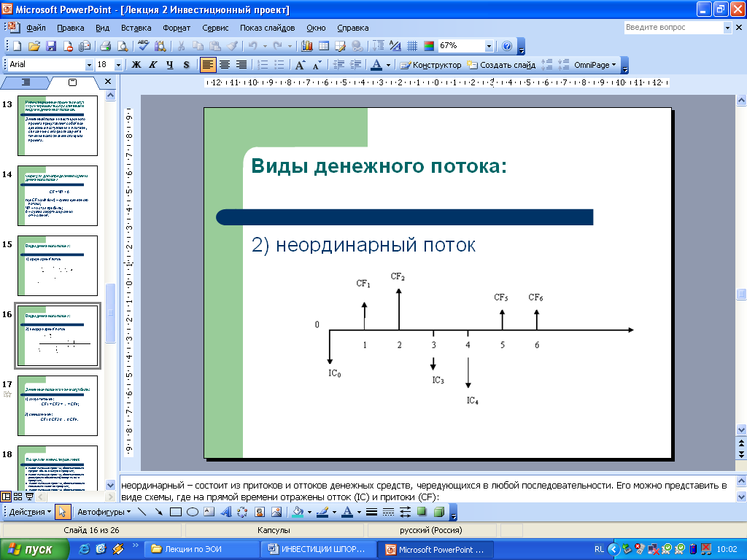Insert a Text Box from drawing toolbar
Image resolution: width=747 pixels, height=560 pixels.
209,512
